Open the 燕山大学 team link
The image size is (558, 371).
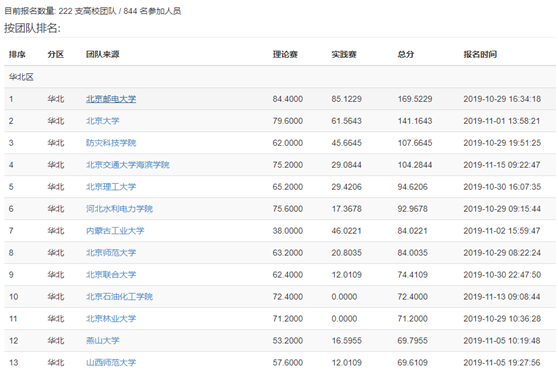click(102, 341)
